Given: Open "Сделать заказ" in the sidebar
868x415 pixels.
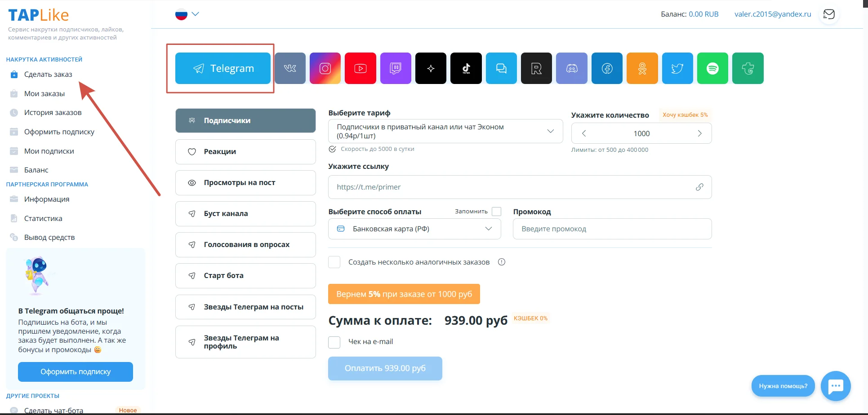Looking at the screenshot, I should [x=48, y=75].
